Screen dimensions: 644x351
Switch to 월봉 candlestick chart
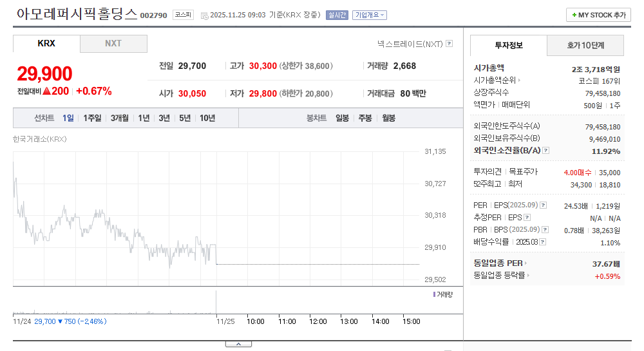click(x=388, y=119)
